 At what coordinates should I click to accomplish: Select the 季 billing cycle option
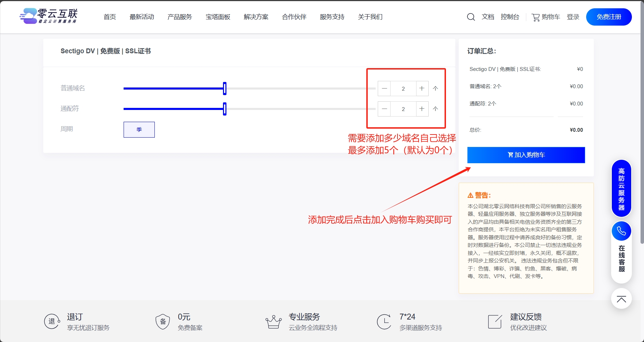tap(139, 130)
